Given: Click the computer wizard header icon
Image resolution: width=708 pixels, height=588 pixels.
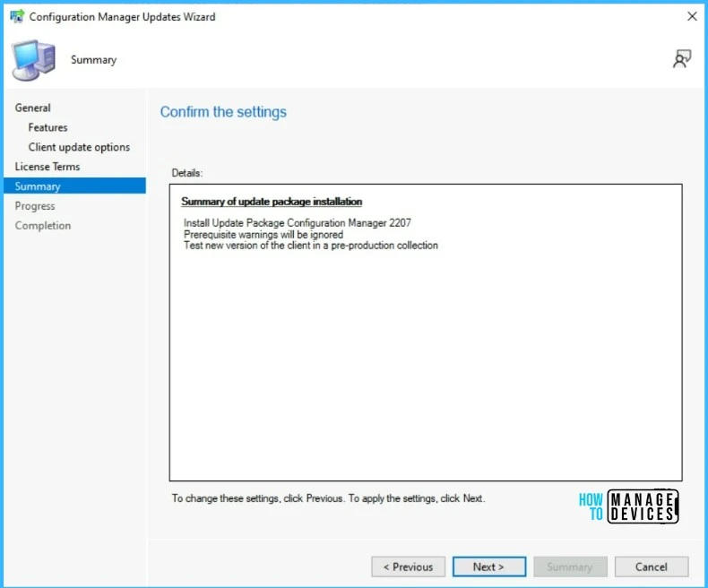Looking at the screenshot, I should coord(34,60).
